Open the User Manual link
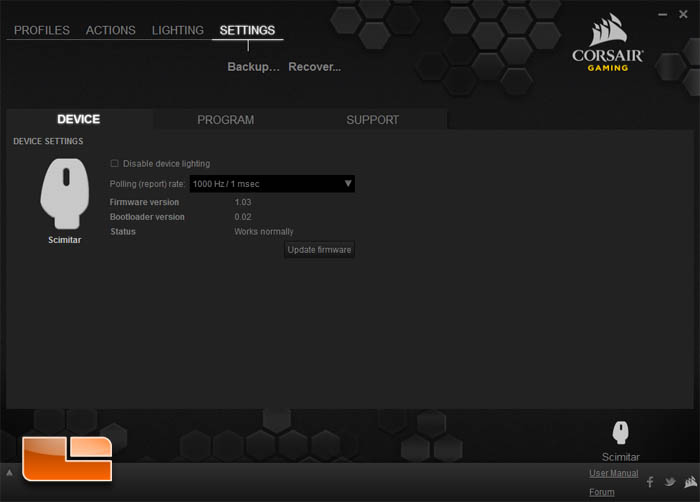Screen dimensions: 700x502 613,473
